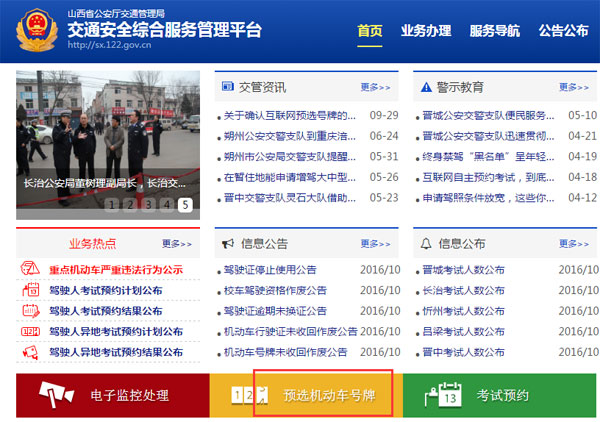The width and height of the screenshot is (600, 422).
Task: Open news 朔州公安交警支队到重庆洽...
Action: click(290, 136)
